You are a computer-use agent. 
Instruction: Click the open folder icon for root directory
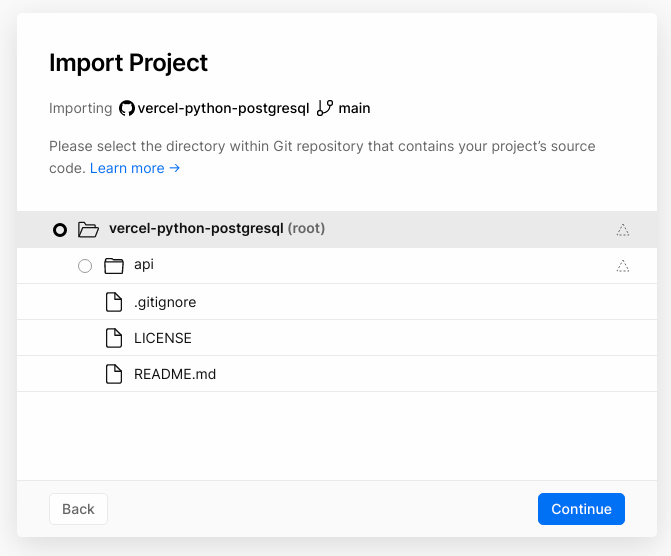[88, 229]
